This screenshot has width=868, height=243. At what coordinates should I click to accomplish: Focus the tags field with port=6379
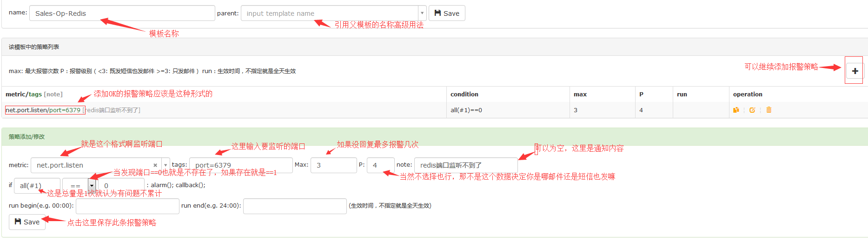[x=240, y=165]
